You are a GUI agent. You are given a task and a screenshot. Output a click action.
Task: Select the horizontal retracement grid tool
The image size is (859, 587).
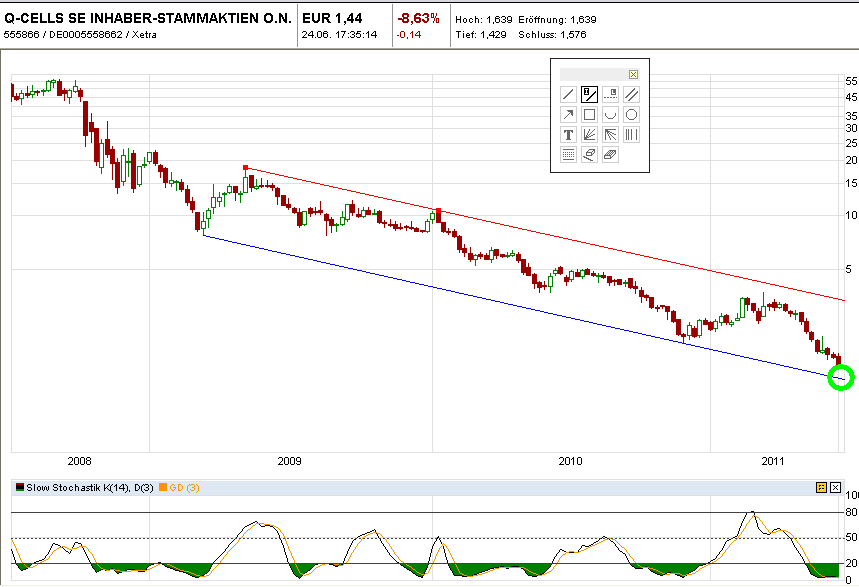pos(568,155)
